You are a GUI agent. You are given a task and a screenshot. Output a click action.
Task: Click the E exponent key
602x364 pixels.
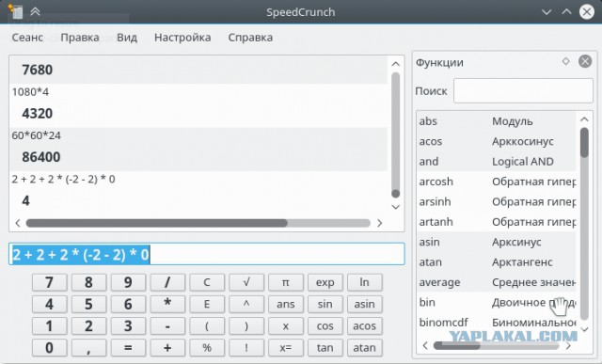[x=207, y=304]
